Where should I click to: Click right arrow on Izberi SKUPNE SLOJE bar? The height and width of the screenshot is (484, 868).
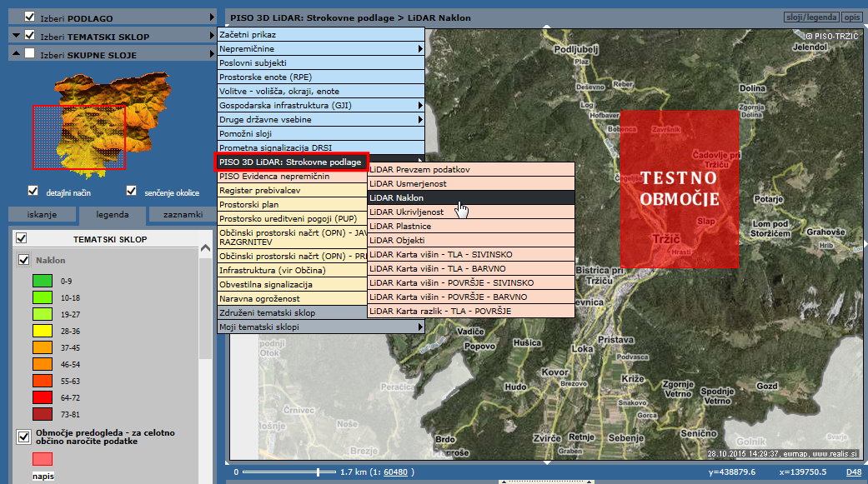212,53
